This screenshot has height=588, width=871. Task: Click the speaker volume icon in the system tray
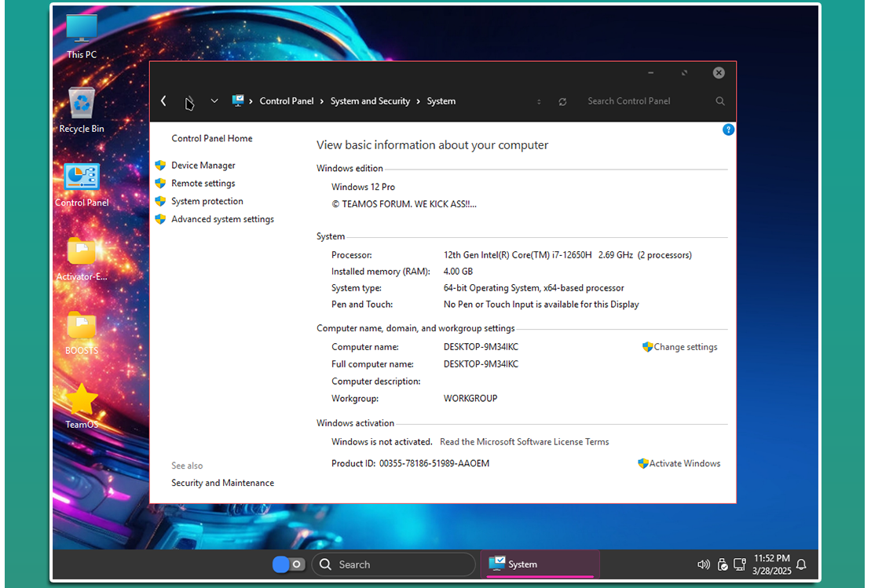tap(703, 564)
